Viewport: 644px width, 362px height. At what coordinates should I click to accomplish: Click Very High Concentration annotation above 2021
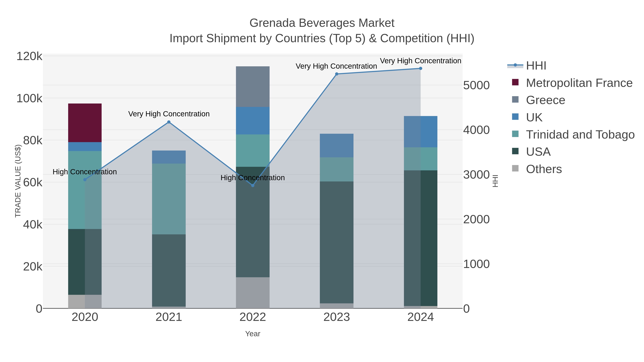coord(169,114)
